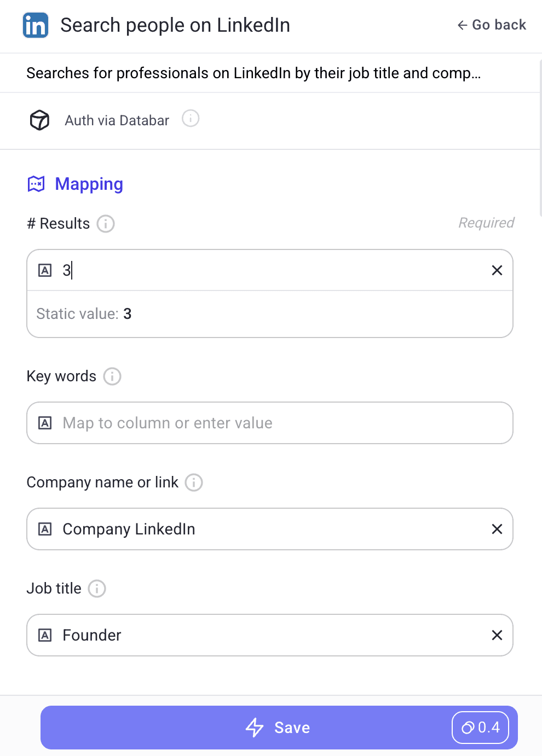Click the LinkedIn app icon in the header
The height and width of the screenshot is (756, 542).
click(x=35, y=25)
